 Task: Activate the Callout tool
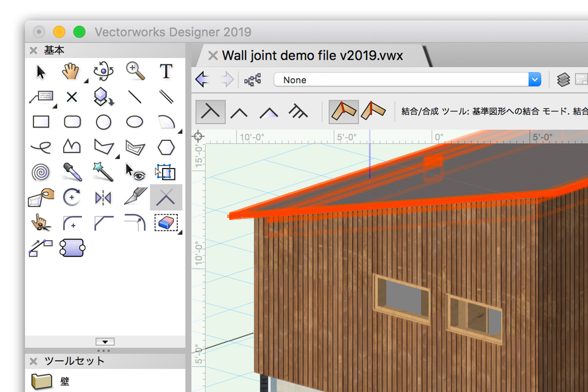tap(41, 97)
